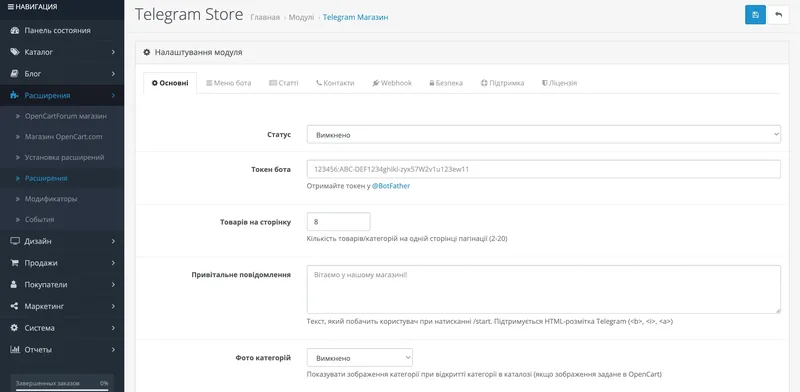800x392 pixels.
Task: Open the События submenu item
Action: pyautogui.click(x=39, y=219)
